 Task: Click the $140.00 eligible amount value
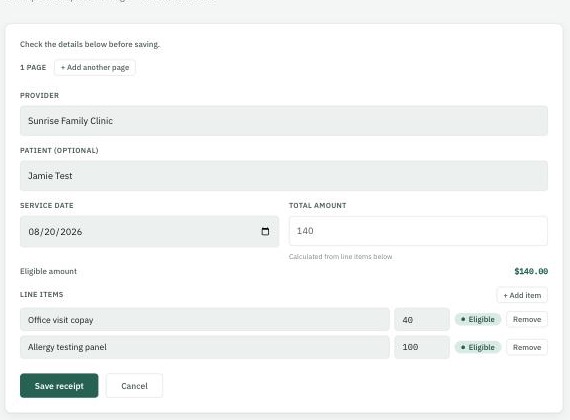click(531, 271)
